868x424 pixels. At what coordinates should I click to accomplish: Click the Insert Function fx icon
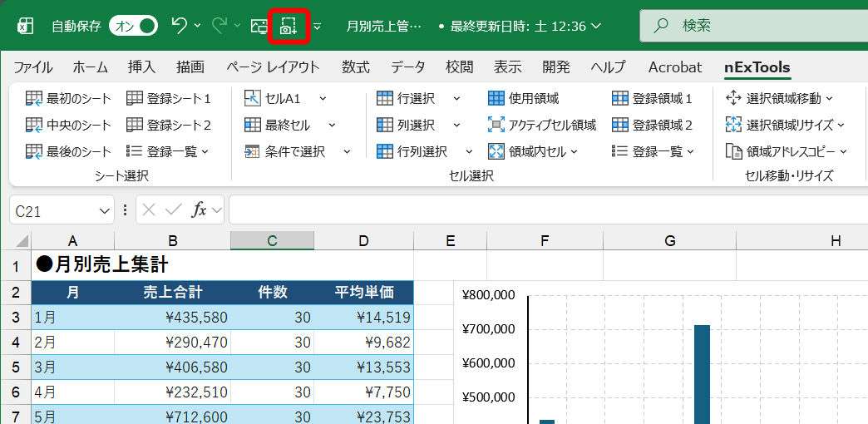(200, 210)
